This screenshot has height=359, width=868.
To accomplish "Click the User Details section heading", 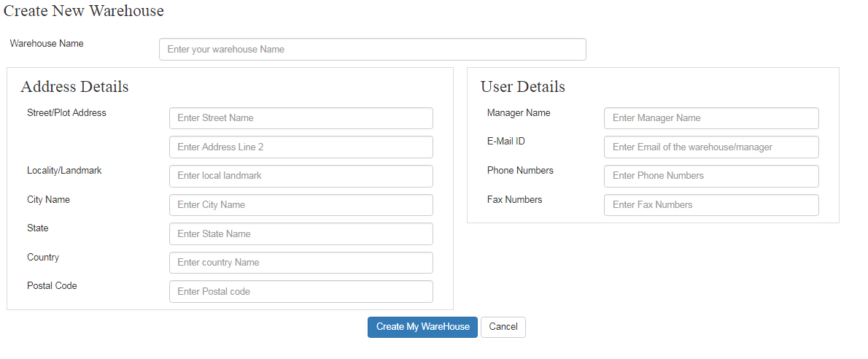I will tap(522, 87).
